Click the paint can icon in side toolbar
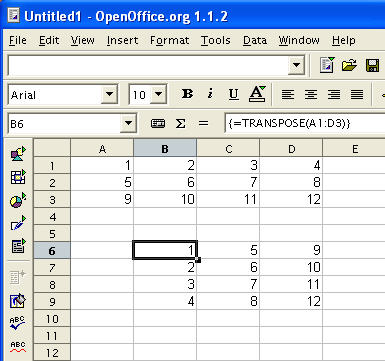The height and width of the screenshot is (361, 385). point(18,301)
